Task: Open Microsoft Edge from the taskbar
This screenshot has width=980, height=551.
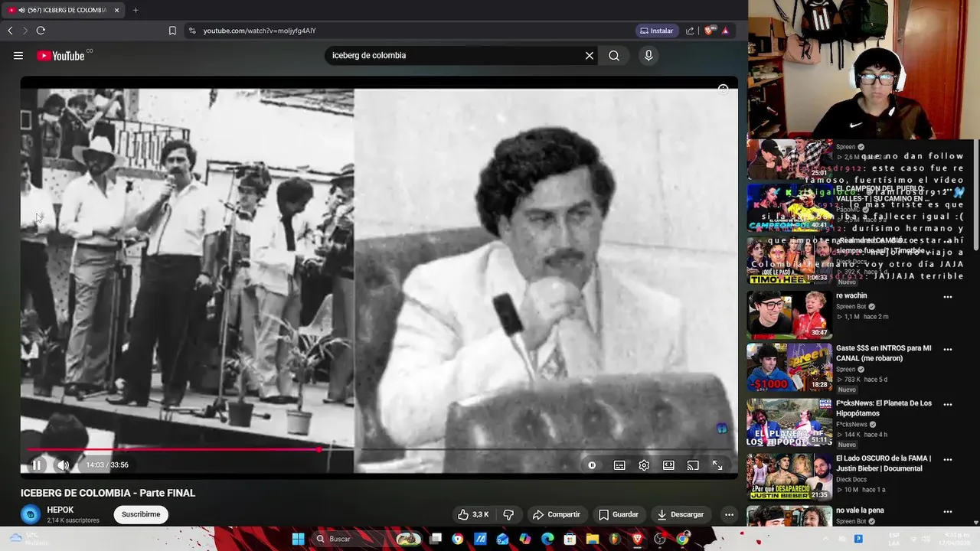Action: [547, 539]
